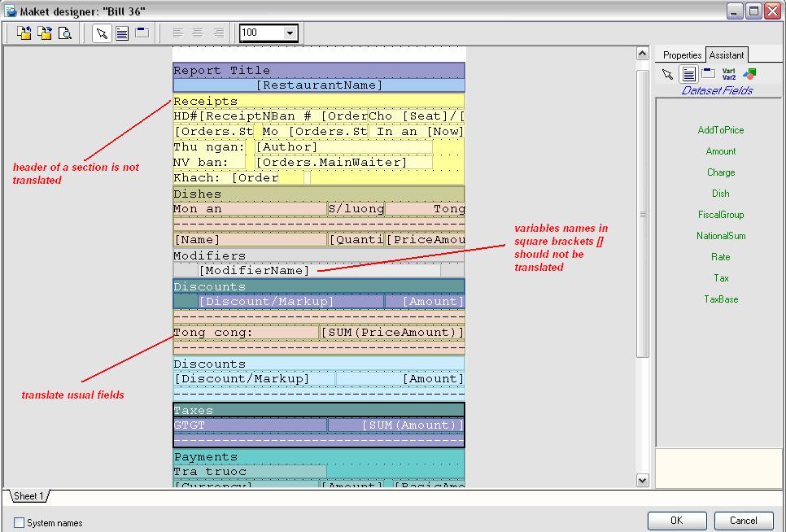Image resolution: width=786 pixels, height=532 pixels.
Task: Switch to the Properties tab
Action: click(682, 55)
